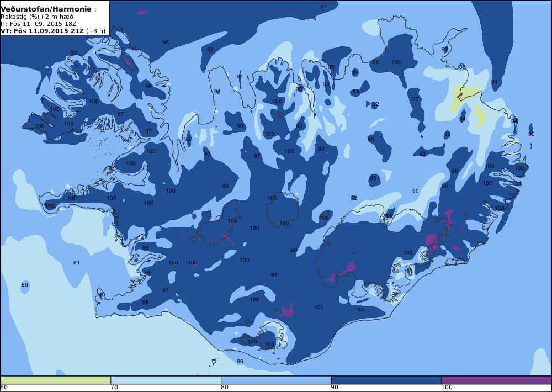Click the pale blue 70–80 legend swatch
Screen dimensions: 552x392
(166, 380)
